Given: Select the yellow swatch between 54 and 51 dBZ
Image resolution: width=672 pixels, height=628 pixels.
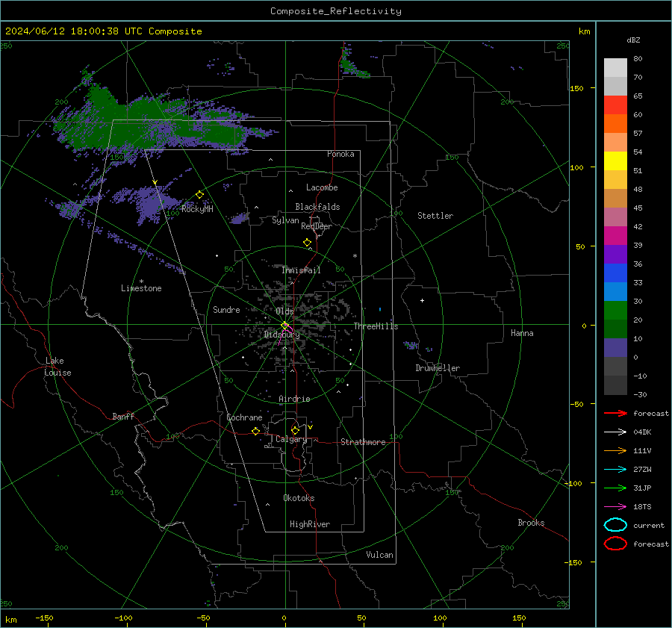Looking at the screenshot, I should click(x=615, y=161).
